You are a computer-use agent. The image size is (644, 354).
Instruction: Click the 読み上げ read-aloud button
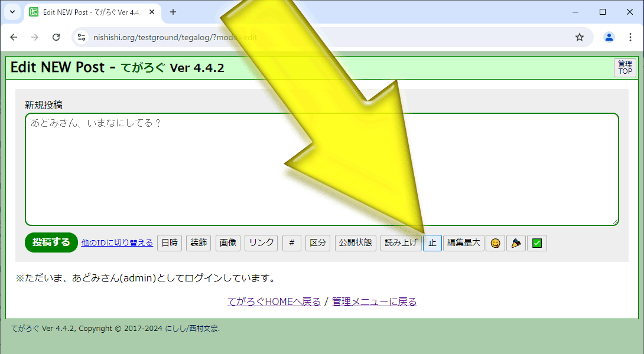pyautogui.click(x=401, y=243)
